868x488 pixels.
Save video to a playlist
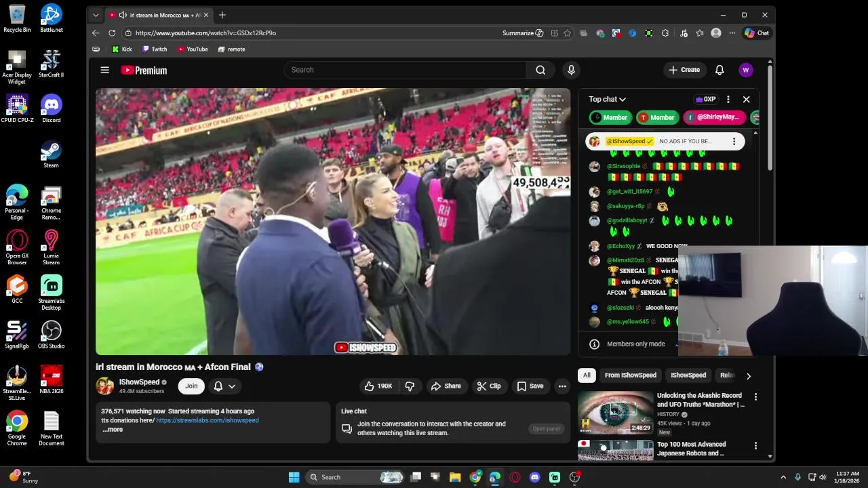(x=530, y=386)
